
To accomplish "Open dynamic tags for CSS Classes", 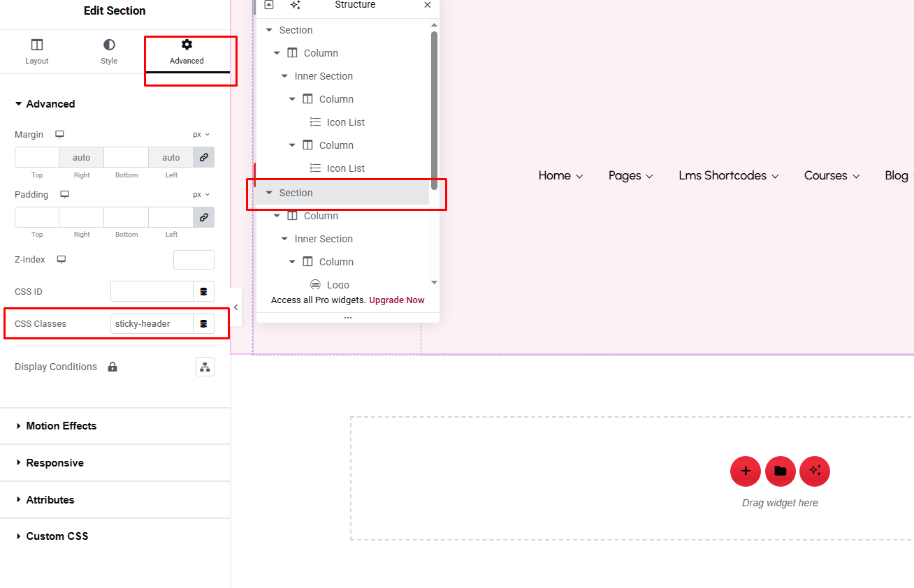I will (x=204, y=323).
